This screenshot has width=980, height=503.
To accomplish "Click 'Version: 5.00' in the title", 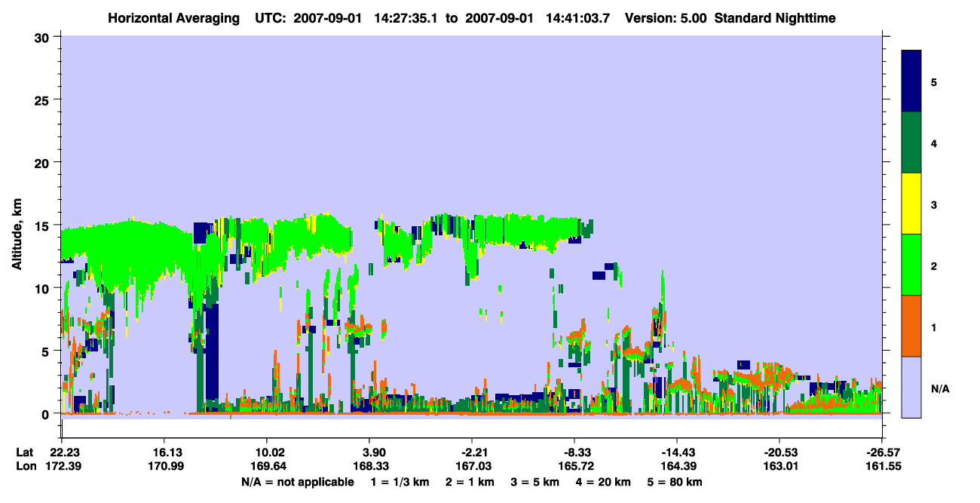I will point(666,18).
